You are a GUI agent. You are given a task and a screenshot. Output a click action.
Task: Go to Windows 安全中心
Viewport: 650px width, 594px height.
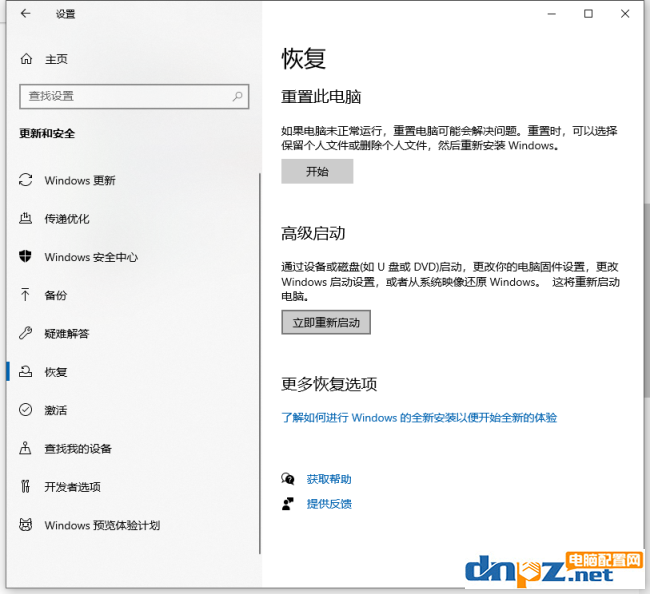pyautogui.click(x=91, y=257)
